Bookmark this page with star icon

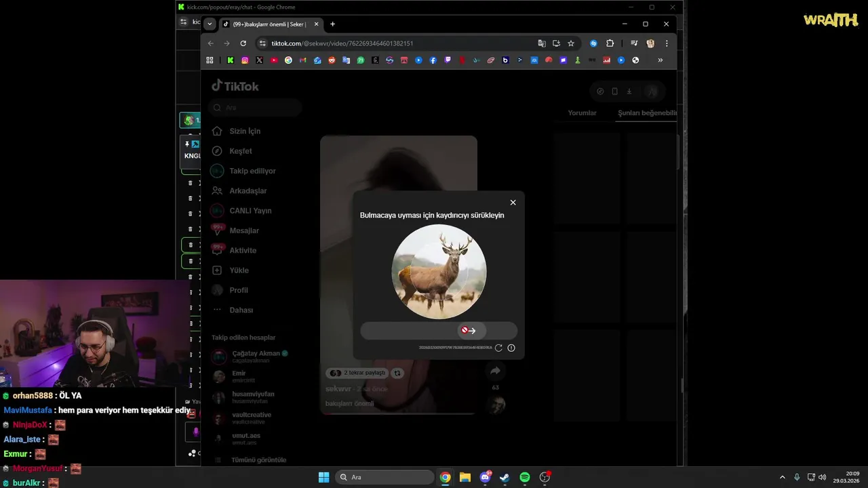click(571, 43)
